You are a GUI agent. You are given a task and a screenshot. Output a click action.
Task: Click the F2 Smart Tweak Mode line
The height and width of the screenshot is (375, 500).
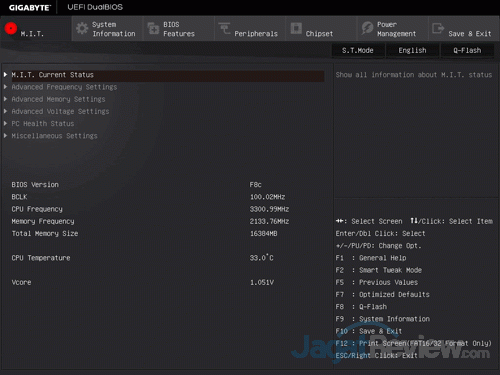[379, 270]
